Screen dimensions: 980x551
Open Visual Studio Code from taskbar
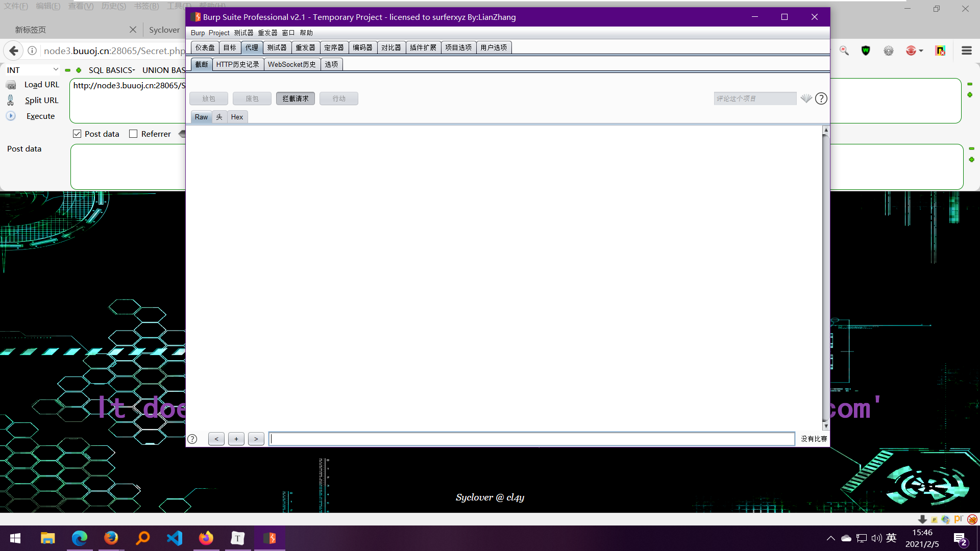click(175, 538)
